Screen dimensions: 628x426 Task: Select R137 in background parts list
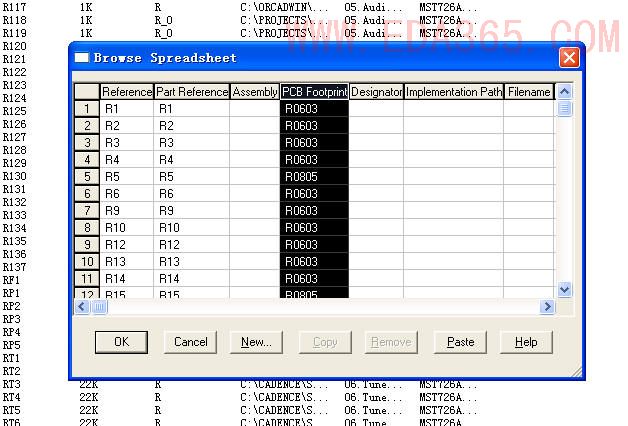click(x=14, y=267)
